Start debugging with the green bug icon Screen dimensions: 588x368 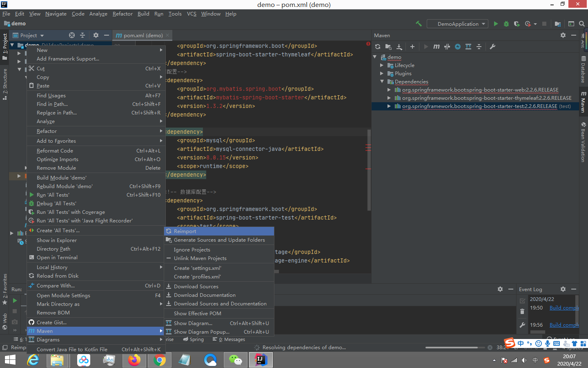(x=506, y=24)
